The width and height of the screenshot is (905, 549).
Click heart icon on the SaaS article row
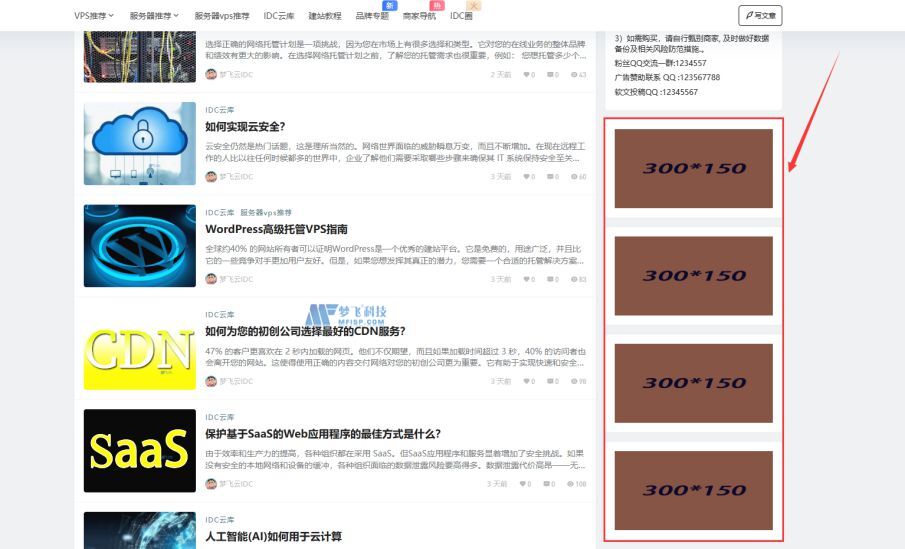pos(522,484)
